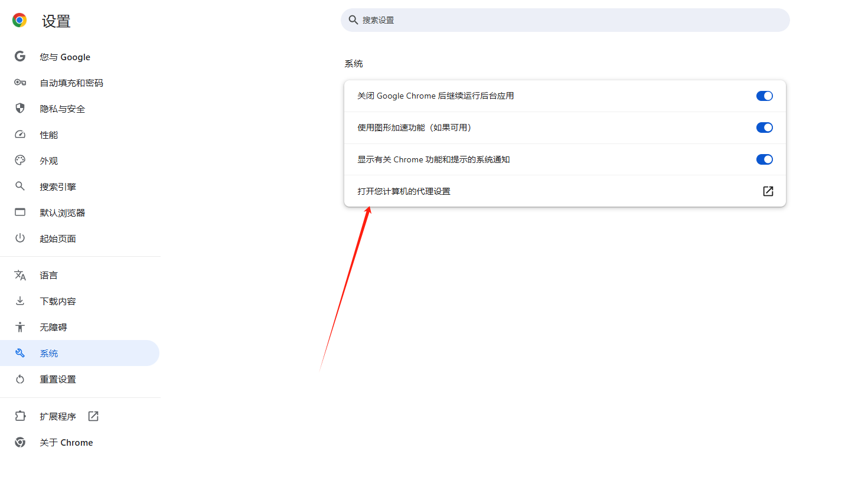Click the accessibility icon for 无障碍
Screen dimensions: 868x477
pos(20,327)
